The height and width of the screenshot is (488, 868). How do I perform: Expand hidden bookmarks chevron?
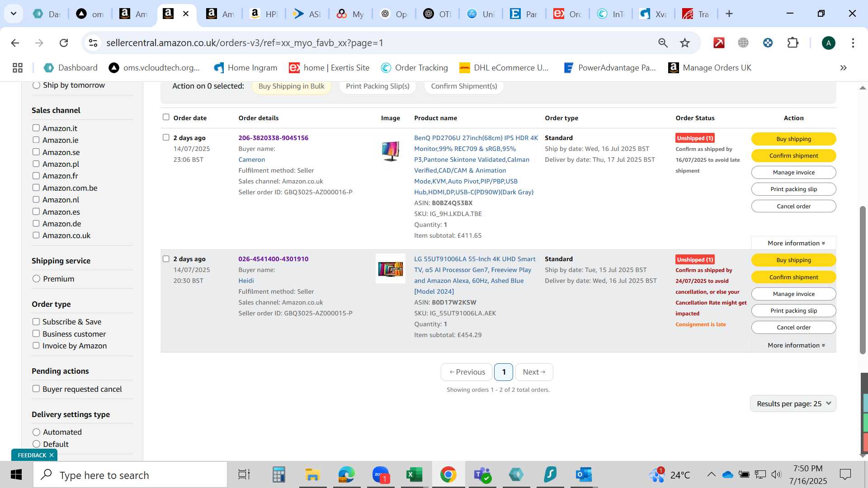point(843,68)
